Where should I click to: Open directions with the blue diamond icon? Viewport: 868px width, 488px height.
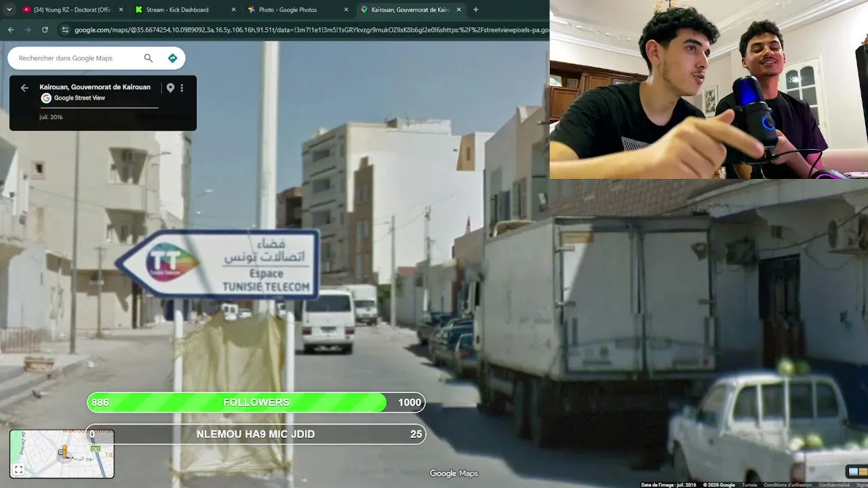172,58
